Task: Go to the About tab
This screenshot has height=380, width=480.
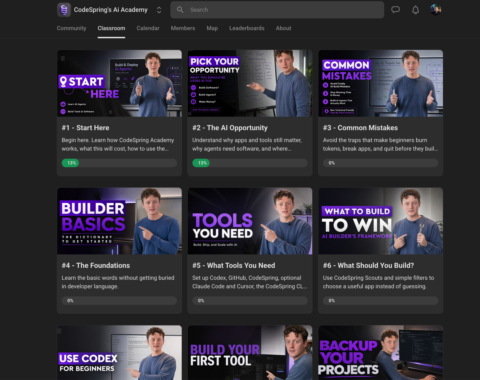Action: (x=283, y=28)
